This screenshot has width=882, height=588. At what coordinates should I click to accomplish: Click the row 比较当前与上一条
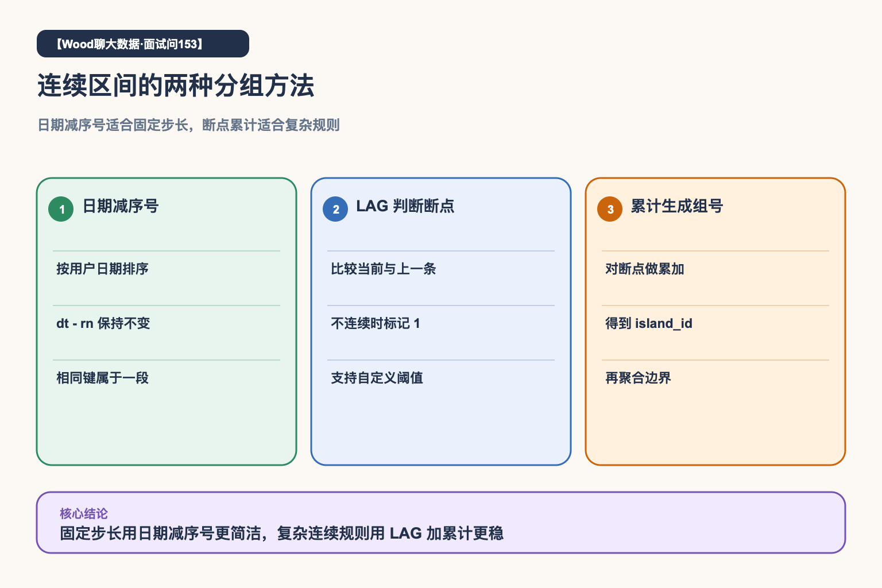[x=384, y=269]
